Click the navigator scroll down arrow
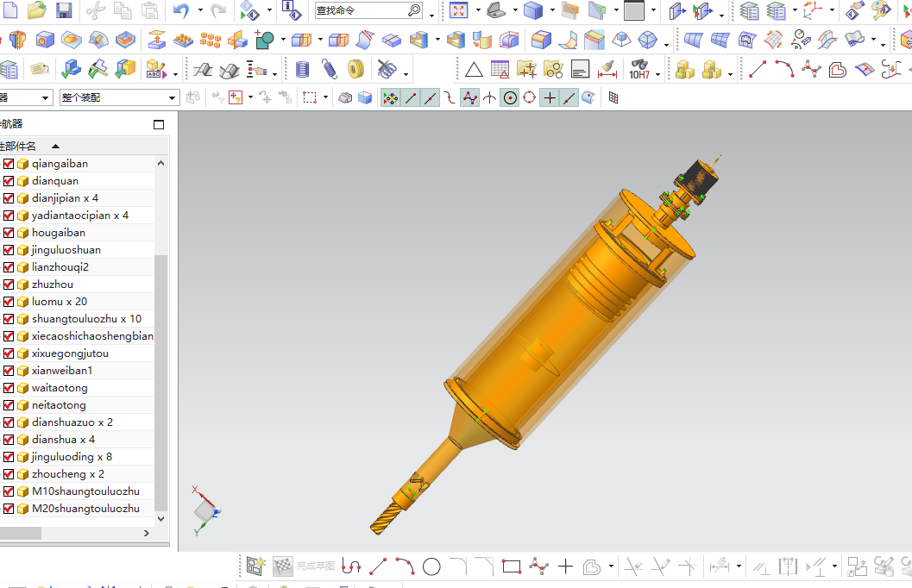 [x=161, y=519]
